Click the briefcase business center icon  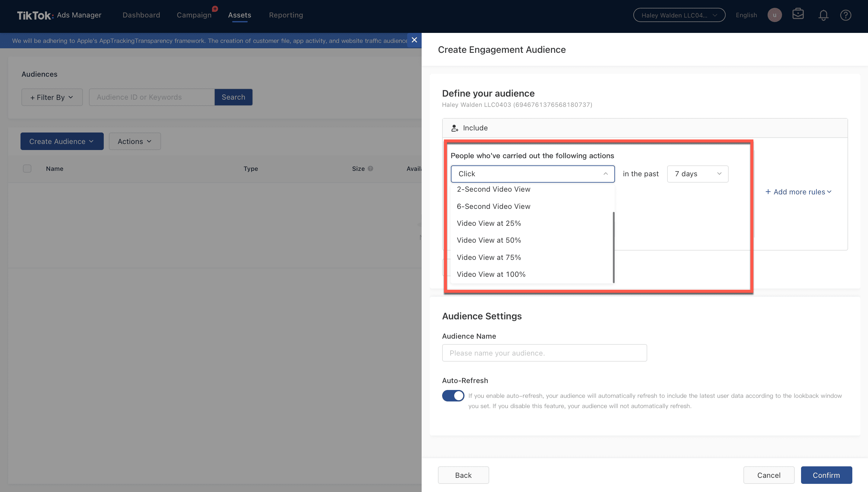pyautogui.click(x=798, y=14)
